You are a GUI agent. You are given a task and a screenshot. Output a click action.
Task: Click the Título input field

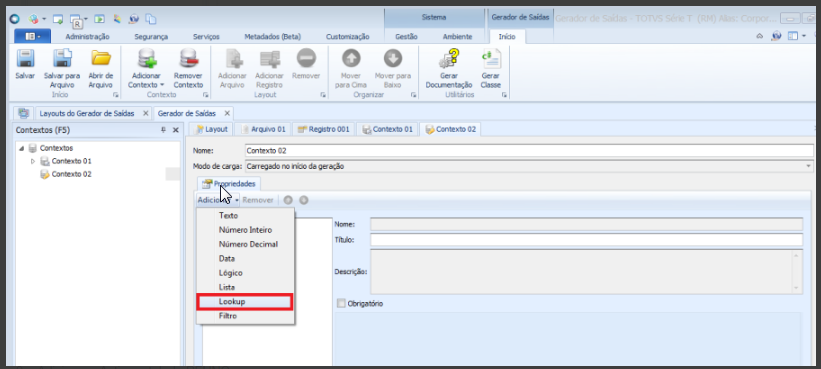click(x=586, y=240)
